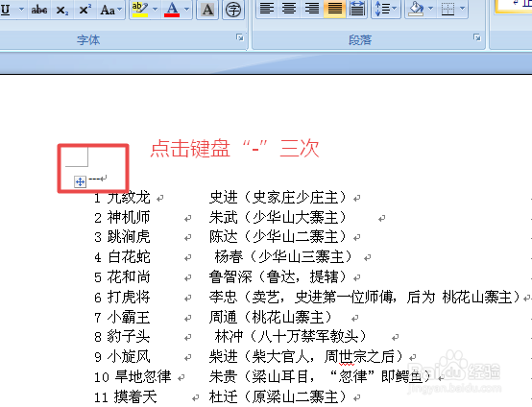
Task: Open the underline style dropdown arrow
Action: 21,10
